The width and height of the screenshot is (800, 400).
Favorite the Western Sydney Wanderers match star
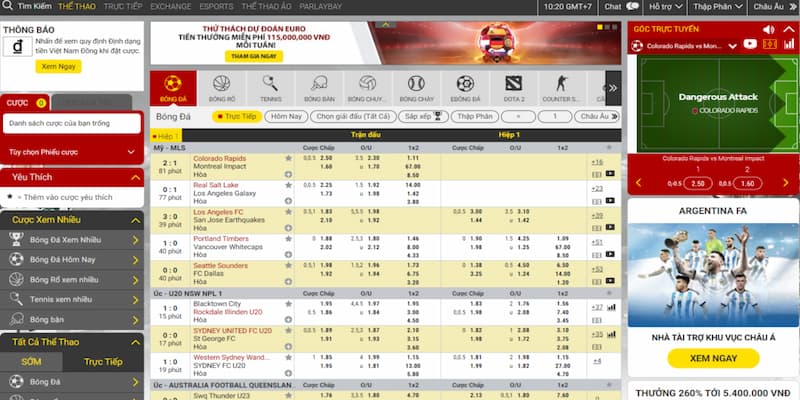pos(288,357)
